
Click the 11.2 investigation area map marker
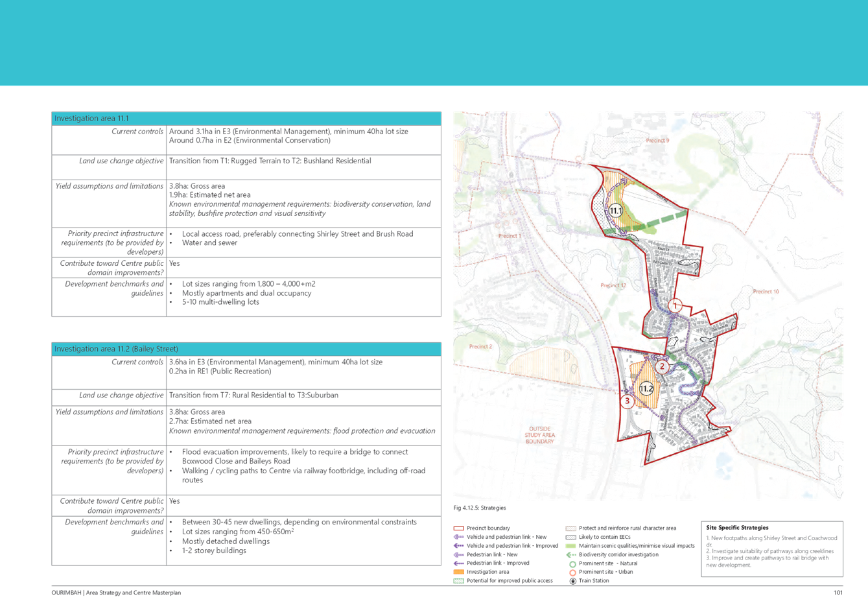tap(646, 388)
